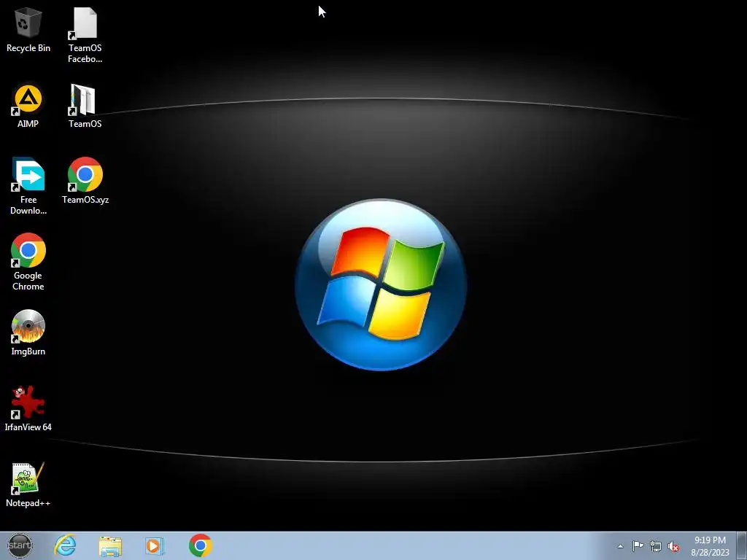Open the Start menu button
The height and width of the screenshot is (560, 747).
pyautogui.click(x=20, y=545)
